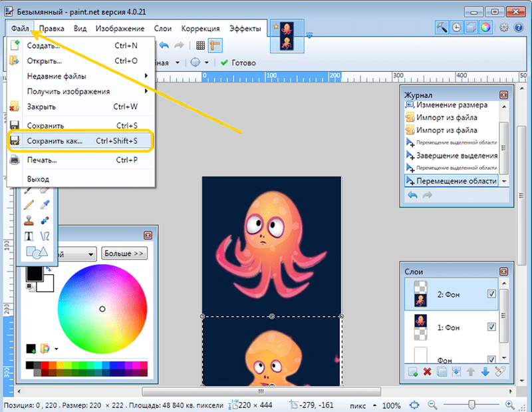Open the help question mark icon
Image resolution: width=532 pixels, height=412 pixels.
click(x=519, y=27)
